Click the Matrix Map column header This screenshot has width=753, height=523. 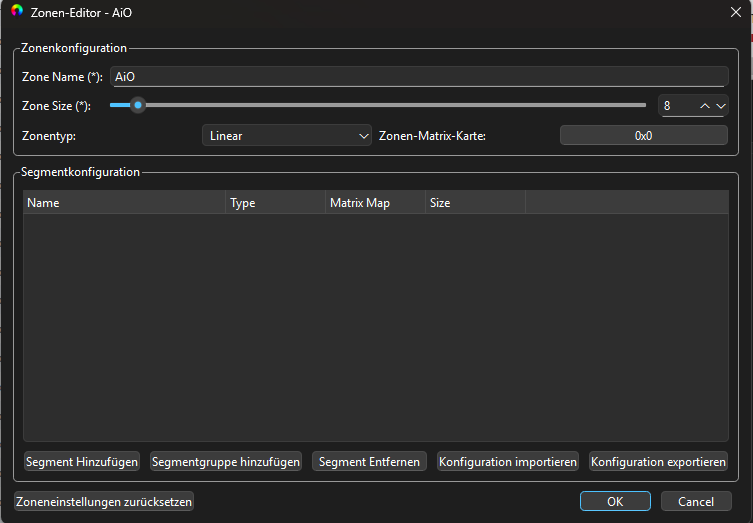[375, 203]
